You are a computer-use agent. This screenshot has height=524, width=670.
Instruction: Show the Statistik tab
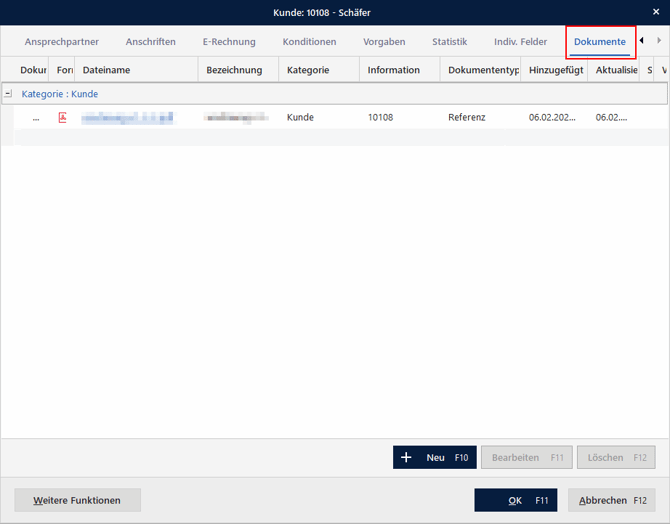[x=449, y=42]
